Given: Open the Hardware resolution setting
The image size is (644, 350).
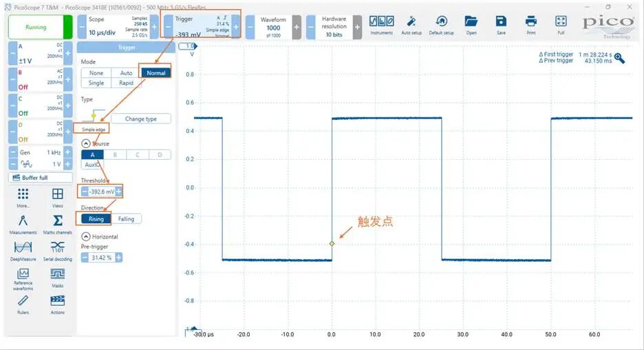Looking at the screenshot, I should coord(334,27).
